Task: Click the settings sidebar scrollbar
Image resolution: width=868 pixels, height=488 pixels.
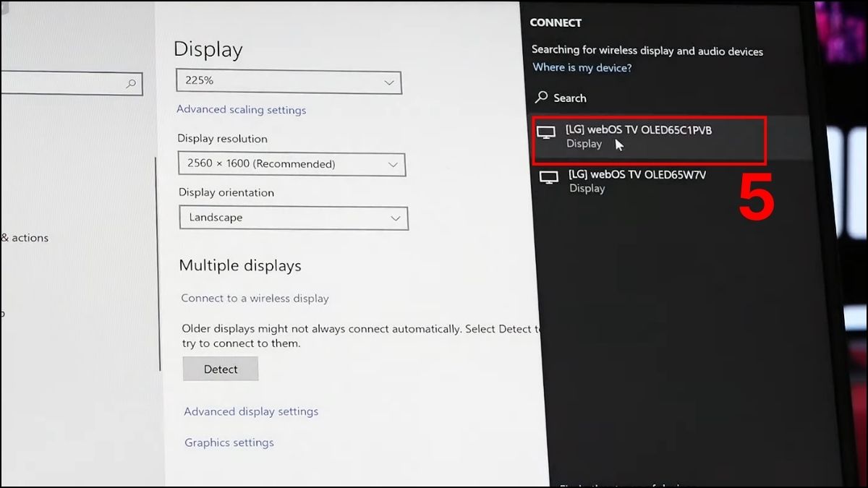Action: (x=157, y=264)
